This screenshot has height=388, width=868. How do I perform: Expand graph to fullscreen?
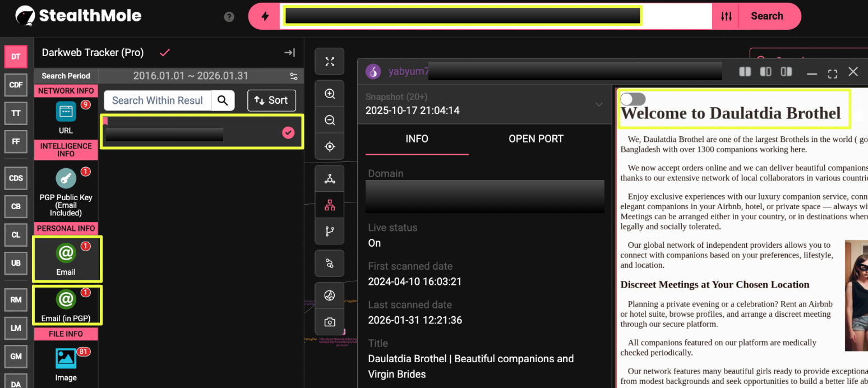click(x=330, y=62)
